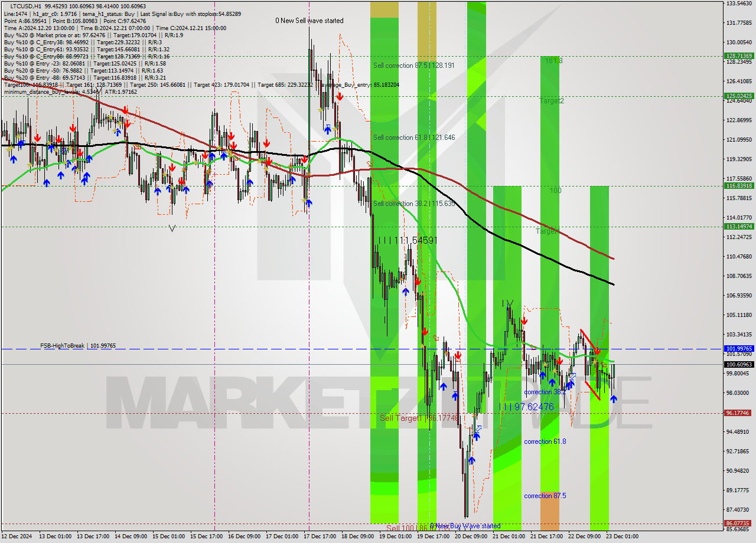Image resolution: width=756 pixels, height=543 pixels.
Task: Click the '23 Dec 01:00' time label
Action: coord(622,537)
